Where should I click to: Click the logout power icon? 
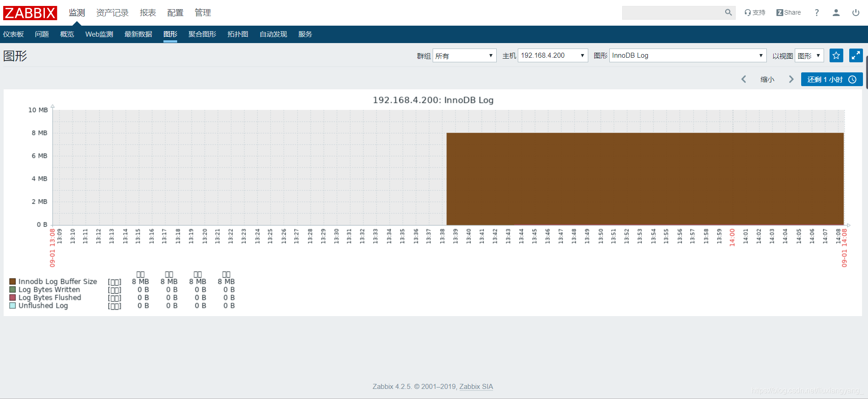tap(856, 13)
